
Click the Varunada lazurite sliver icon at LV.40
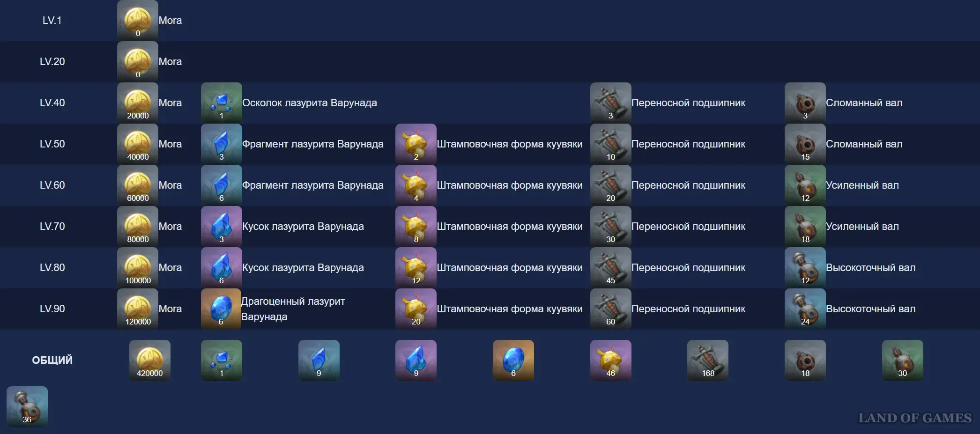click(221, 103)
